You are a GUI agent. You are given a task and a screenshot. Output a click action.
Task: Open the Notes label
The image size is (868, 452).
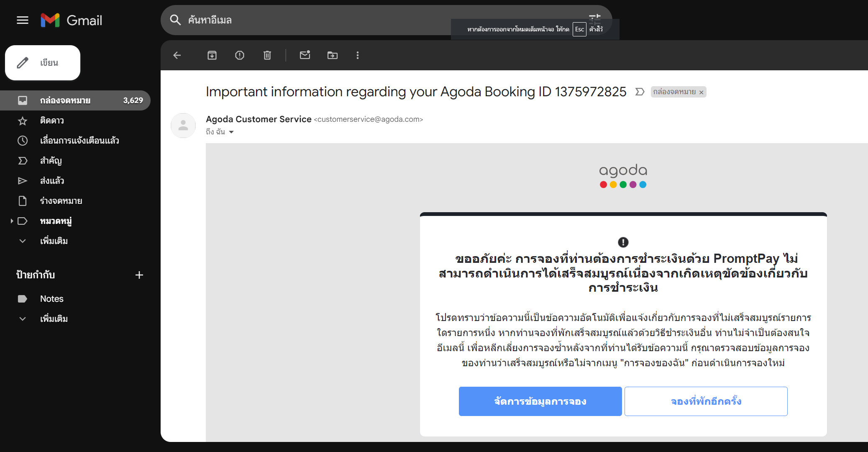point(75,299)
